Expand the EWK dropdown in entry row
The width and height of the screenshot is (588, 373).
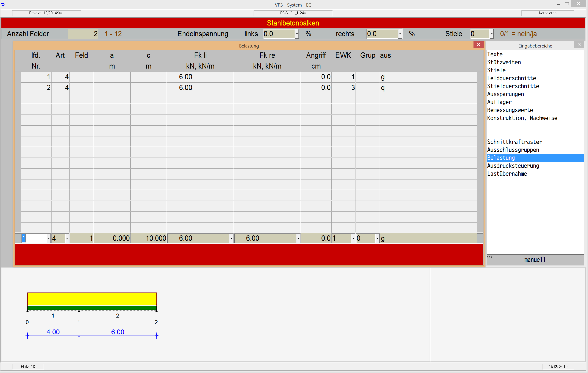coord(353,238)
